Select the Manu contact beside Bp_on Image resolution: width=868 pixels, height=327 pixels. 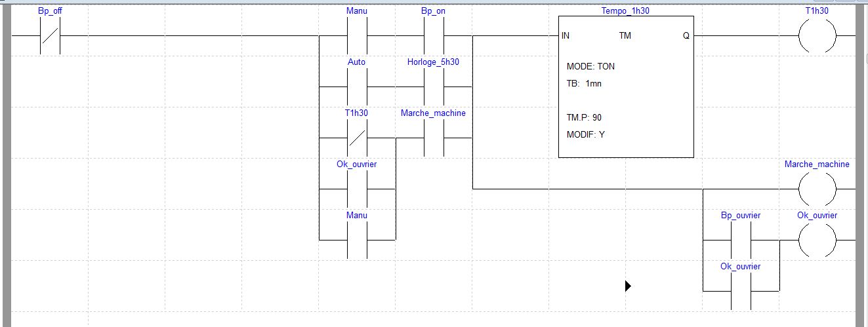coord(357,35)
